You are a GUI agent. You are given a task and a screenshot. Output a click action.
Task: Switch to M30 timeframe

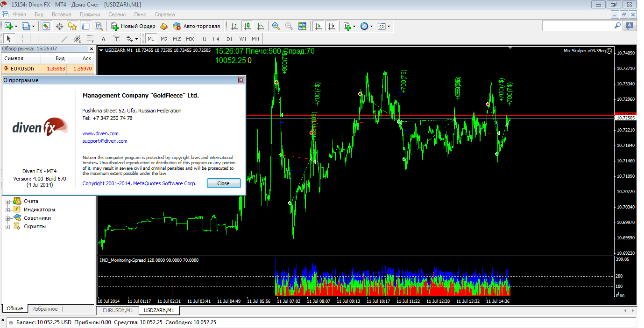190,39
